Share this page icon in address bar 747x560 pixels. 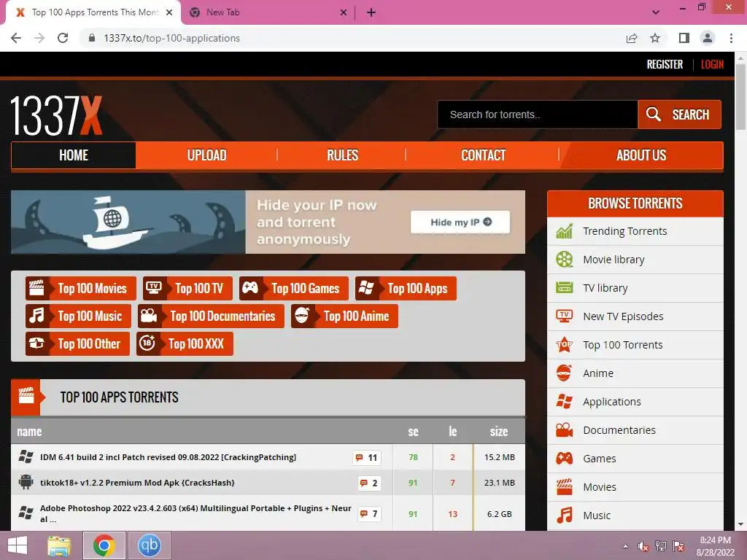632,38
